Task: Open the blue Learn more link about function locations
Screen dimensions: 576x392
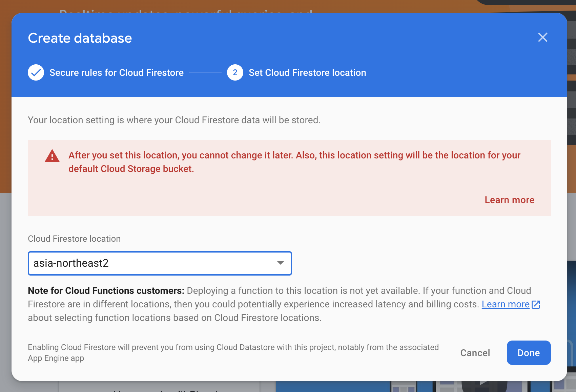Action: pos(506,304)
